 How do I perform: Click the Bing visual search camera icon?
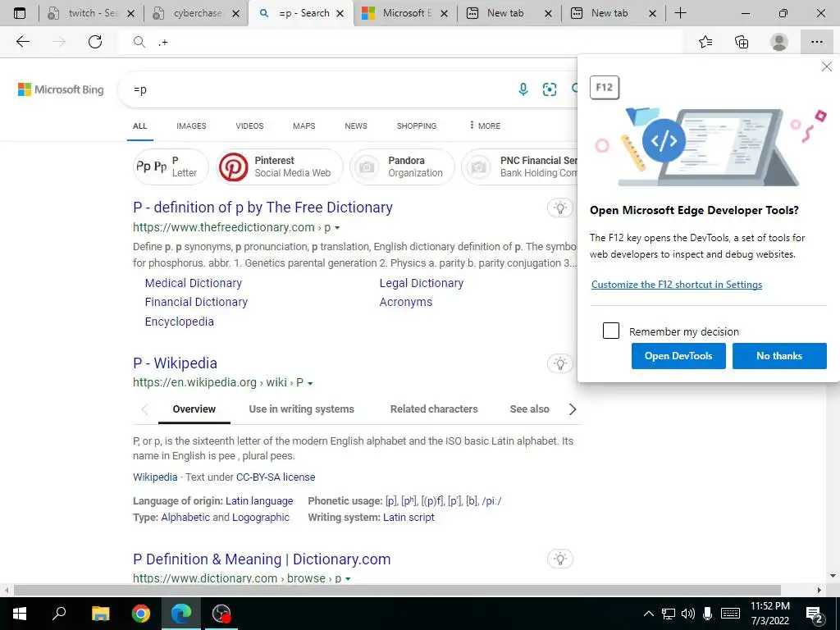pos(550,89)
